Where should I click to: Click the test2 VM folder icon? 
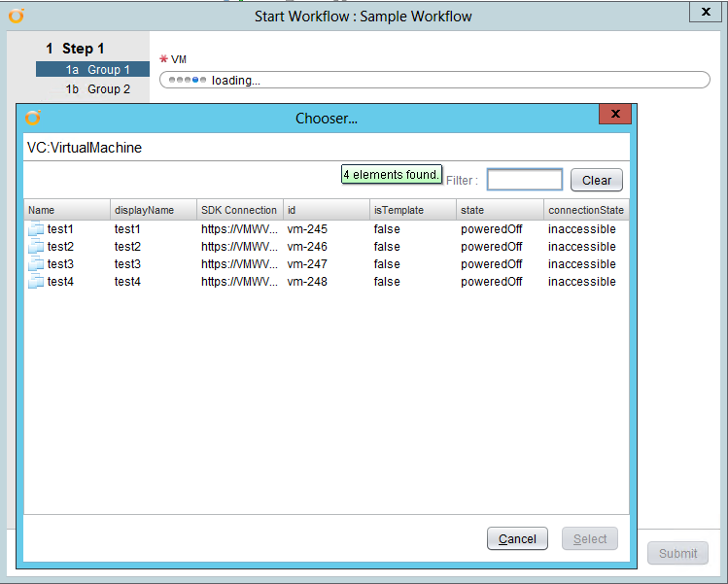click(36, 247)
